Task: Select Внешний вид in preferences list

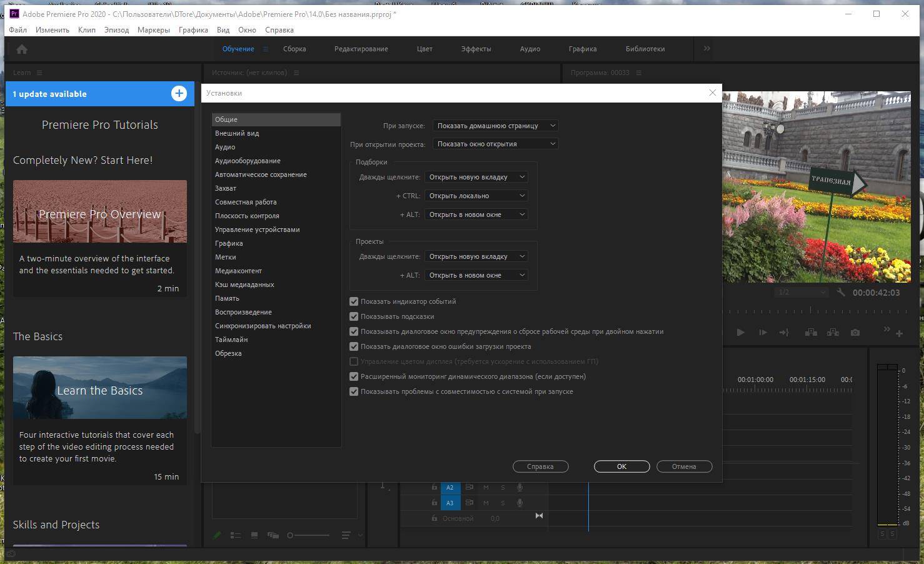Action: click(276, 133)
